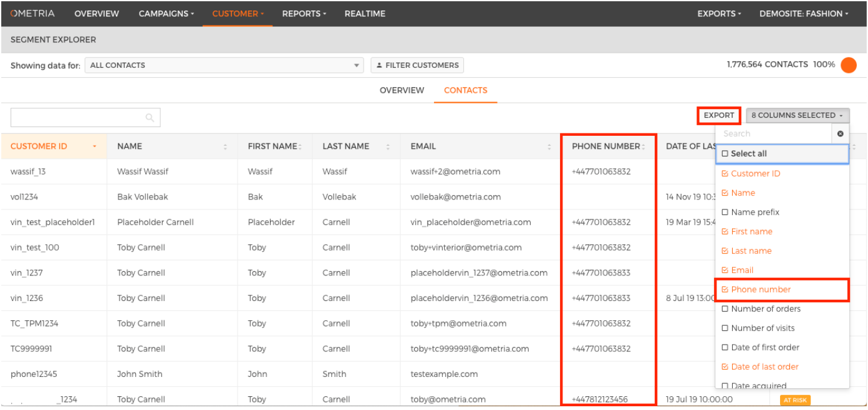Click customer ID vin_test_placeholder1
The image size is (868, 410).
[x=52, y=222]
